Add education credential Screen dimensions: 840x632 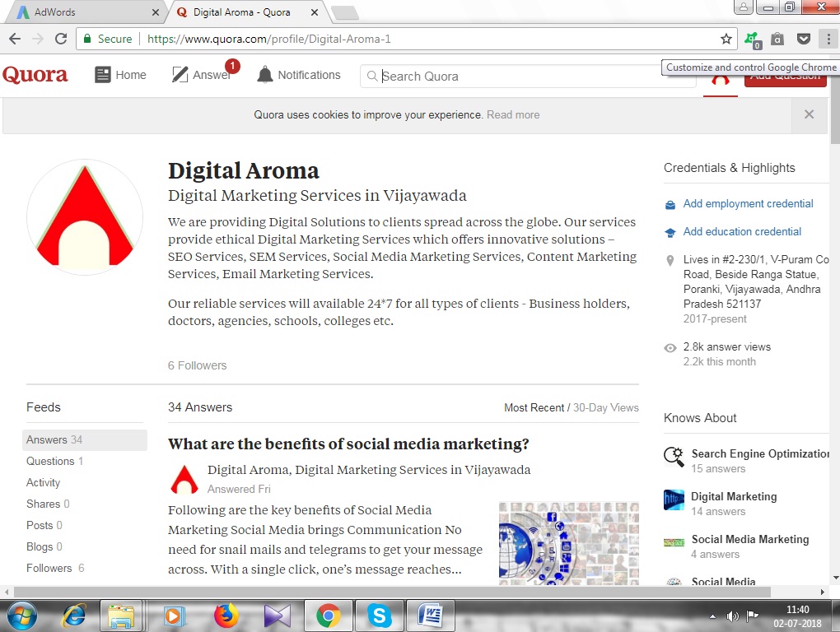[742, 232]
